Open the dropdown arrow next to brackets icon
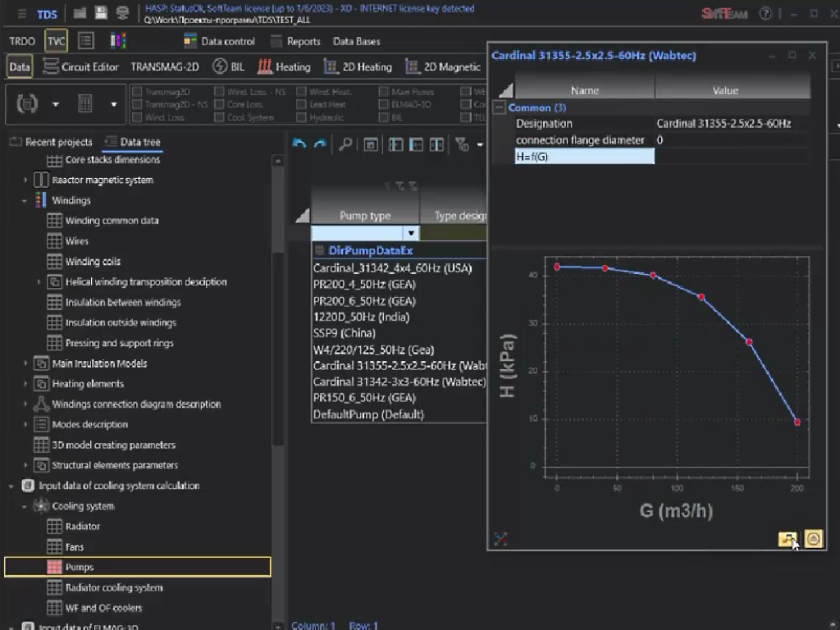 click(56, 104)
